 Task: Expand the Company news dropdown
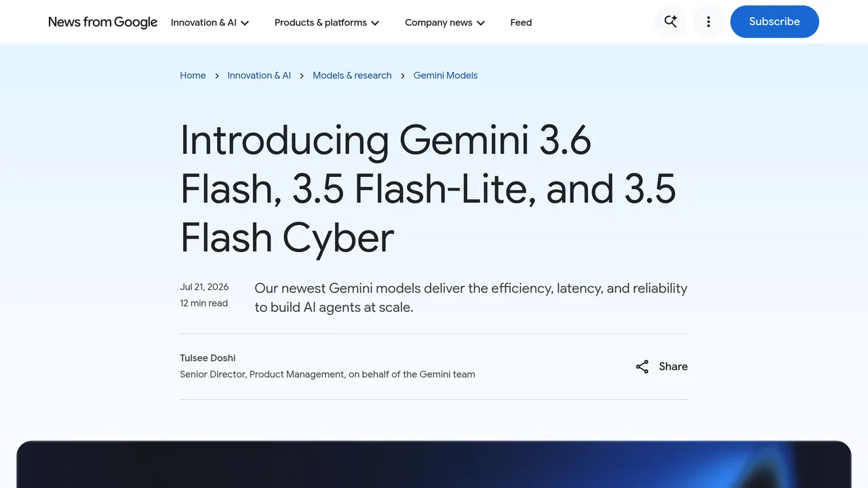445,22
